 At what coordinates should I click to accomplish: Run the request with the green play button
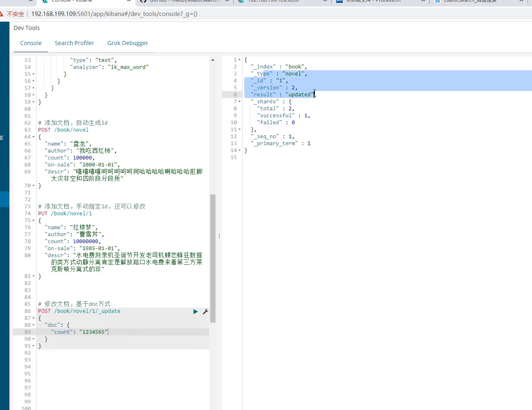coord(195,312)
